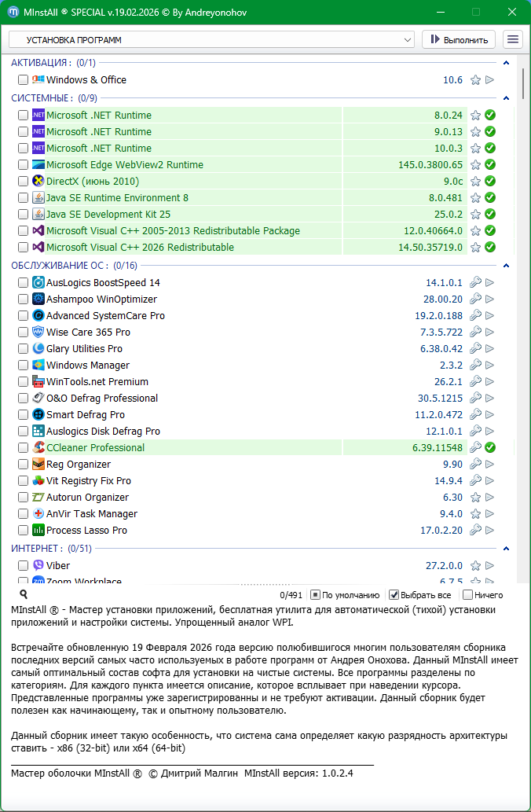Collapse the 'СИСТЕМНЫЕ' category
The image size is (531, 812).
click(506, 98)
